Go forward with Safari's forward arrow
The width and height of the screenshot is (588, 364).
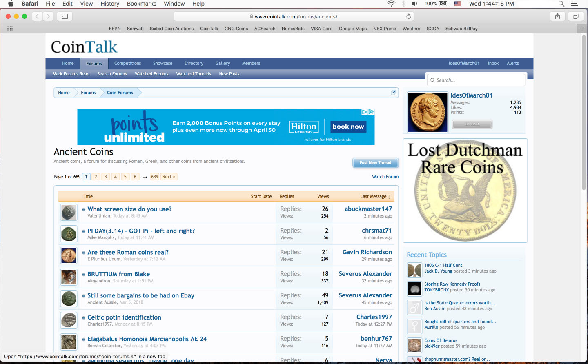[48, 16]
